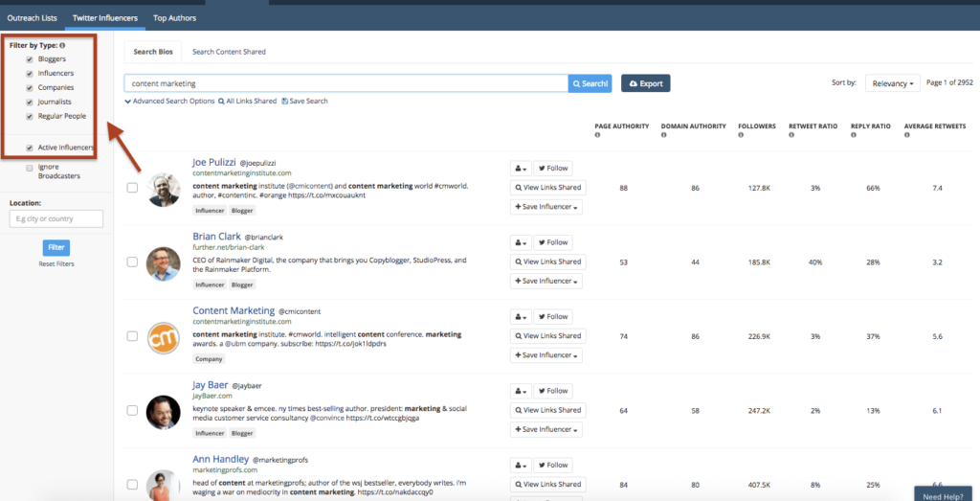Open Joe Pulizzi profile name link
Viewport: 980px width, 501px height.
click(x=213, y=162)
